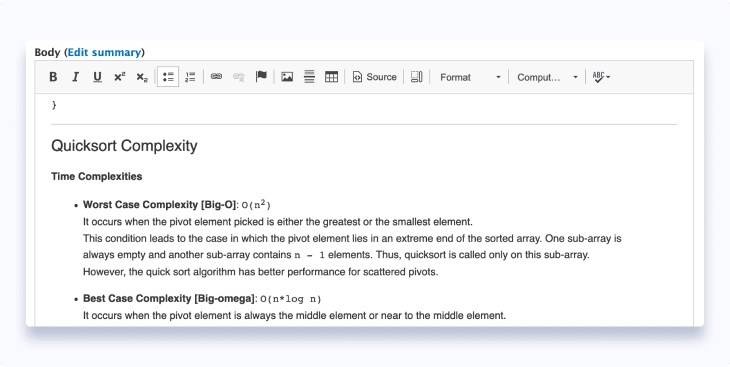The width and height of the screenshot is (730, 367).
Task: Apply subscript formatting
Action: coord(142,77)
